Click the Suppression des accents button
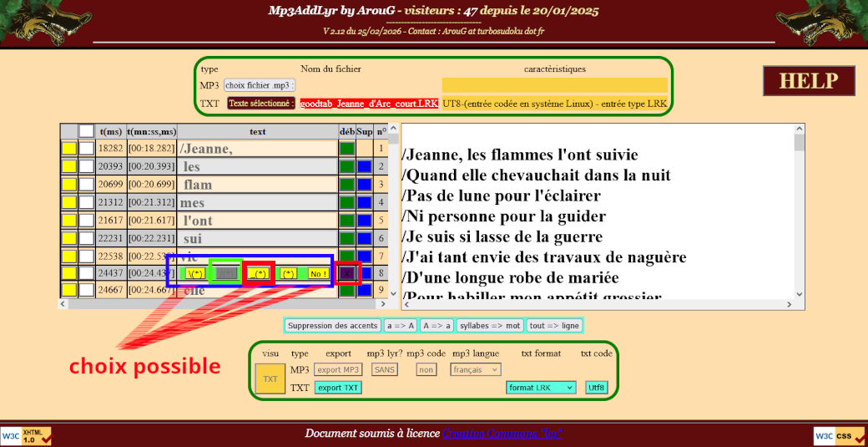 (332, 325)
